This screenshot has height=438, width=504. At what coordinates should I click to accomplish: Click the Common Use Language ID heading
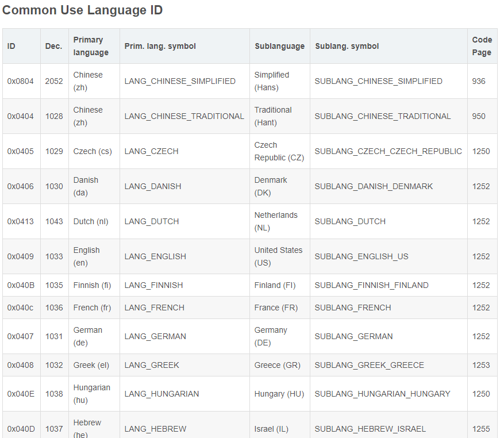(83, 10)
